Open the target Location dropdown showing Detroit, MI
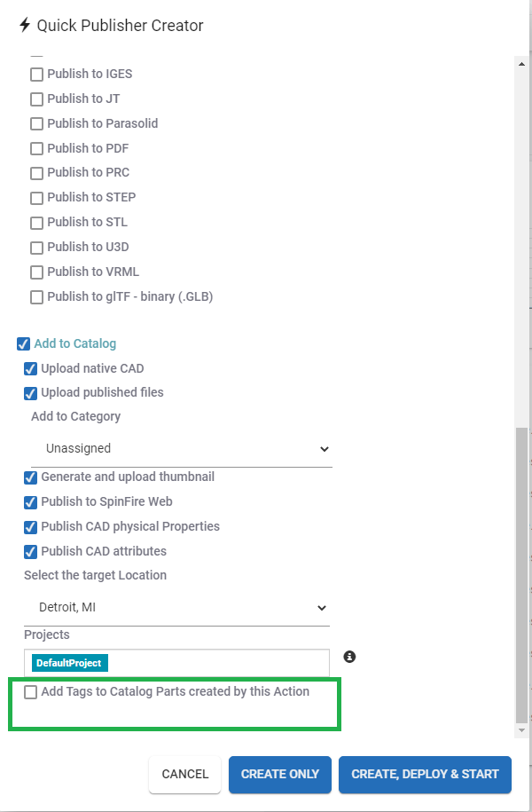The image size is (532, 812). 177,607
